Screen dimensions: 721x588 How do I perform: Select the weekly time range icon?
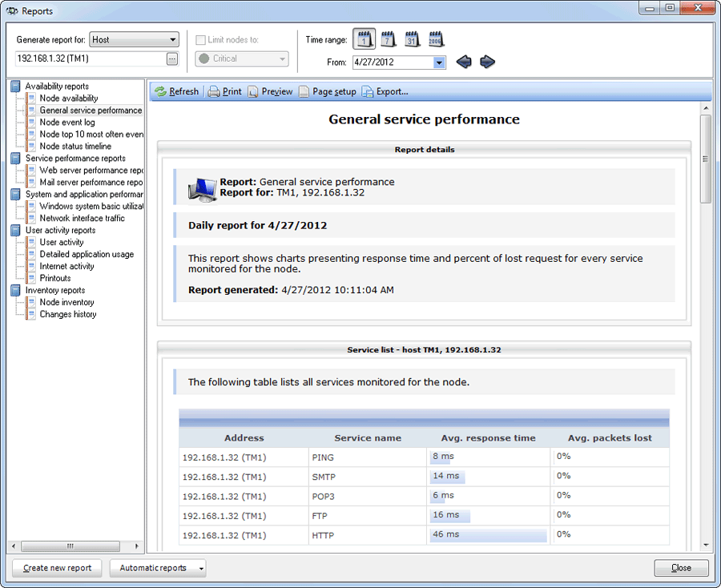(388, 39)
